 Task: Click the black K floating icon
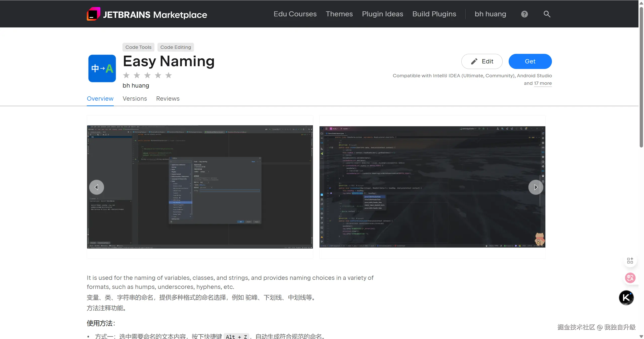[626, 298]
